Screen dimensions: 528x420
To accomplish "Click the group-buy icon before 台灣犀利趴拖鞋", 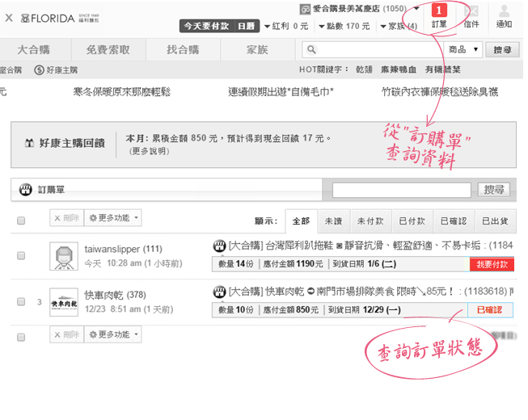I will click(218, 246).
